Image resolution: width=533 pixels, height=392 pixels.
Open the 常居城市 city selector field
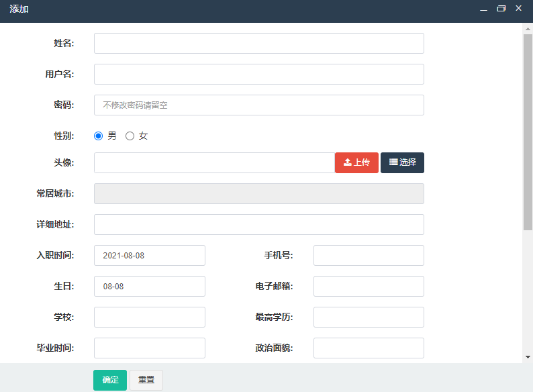pyautogui.click(x=258, y=193)
